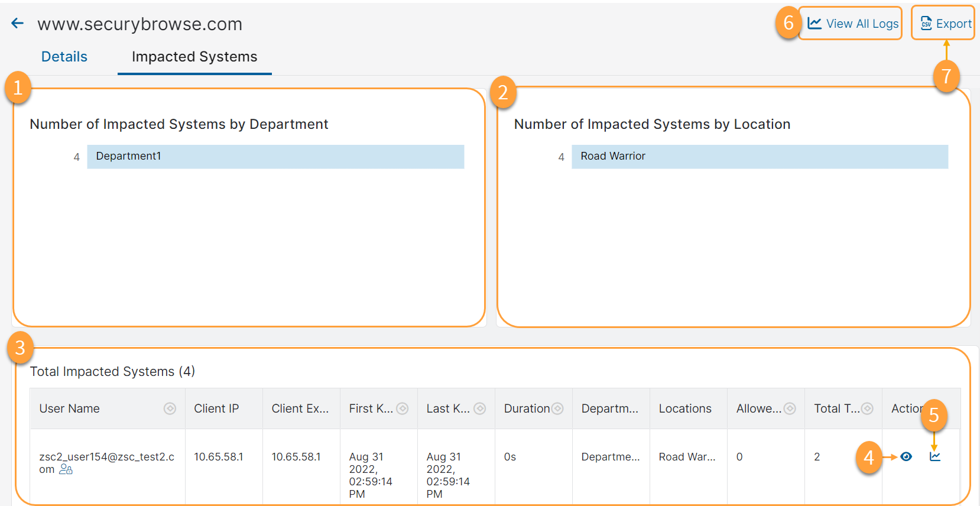Viewport: 980px width, 506px height.
Task: Click the Road Warrior bar in location chart
Action: tap(760, 157)
